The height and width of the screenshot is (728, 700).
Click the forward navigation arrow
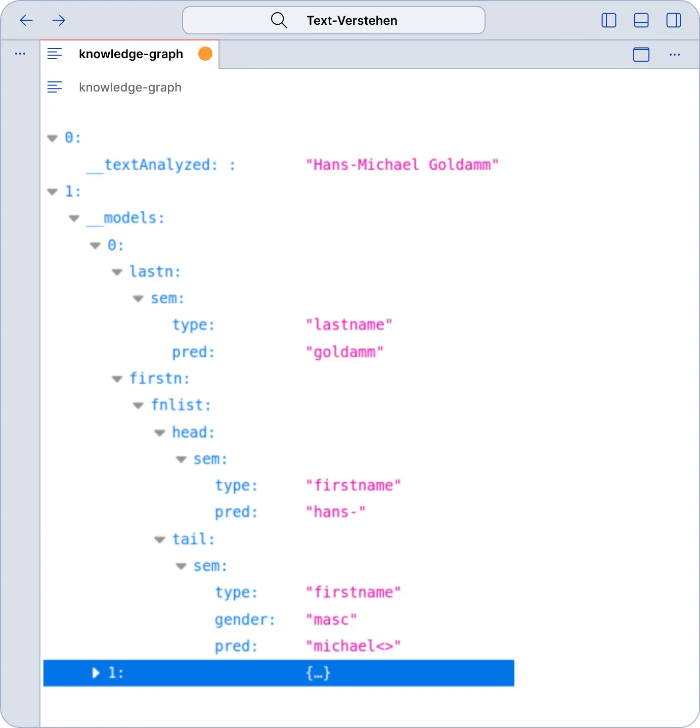(59, 21)
